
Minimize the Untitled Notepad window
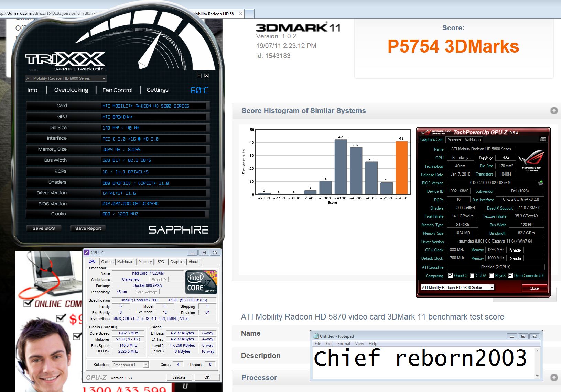tap(512, 336)
